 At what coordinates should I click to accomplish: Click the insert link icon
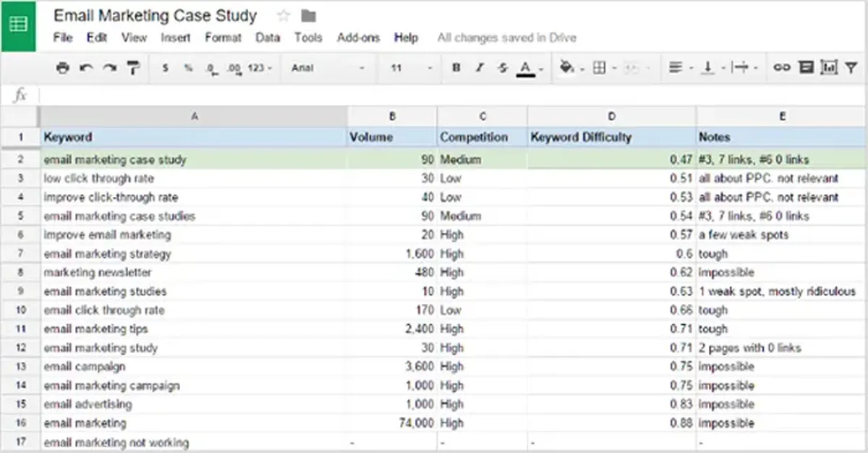tap(781, 67)
